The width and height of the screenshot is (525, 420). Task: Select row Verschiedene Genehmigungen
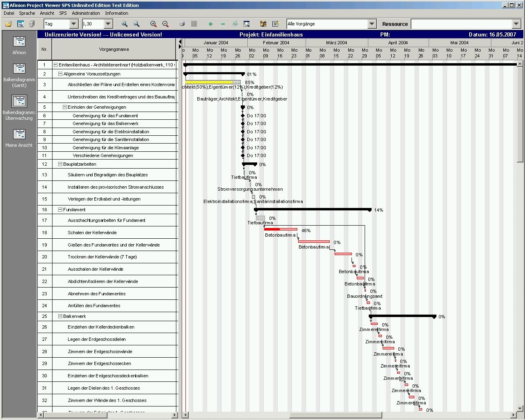107,155
